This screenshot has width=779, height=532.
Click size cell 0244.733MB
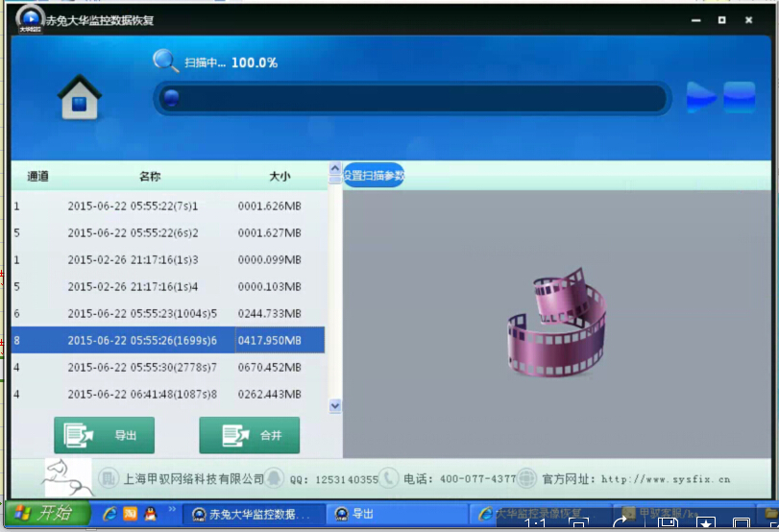pyautogui.click(x=269, y=313)
